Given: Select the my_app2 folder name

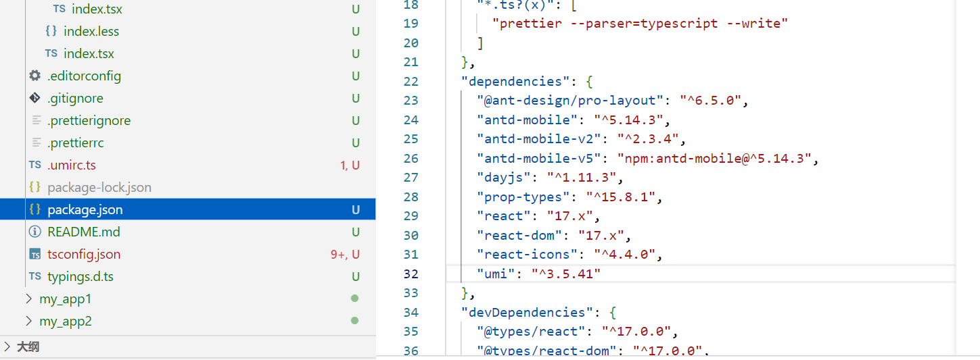Looking at the screenshot, I should pos(66,321).
